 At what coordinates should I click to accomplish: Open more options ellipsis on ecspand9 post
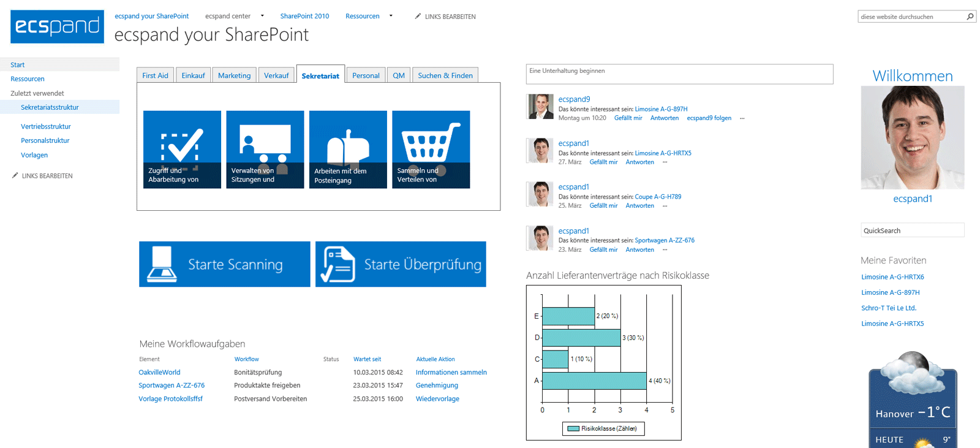(742, 118)
